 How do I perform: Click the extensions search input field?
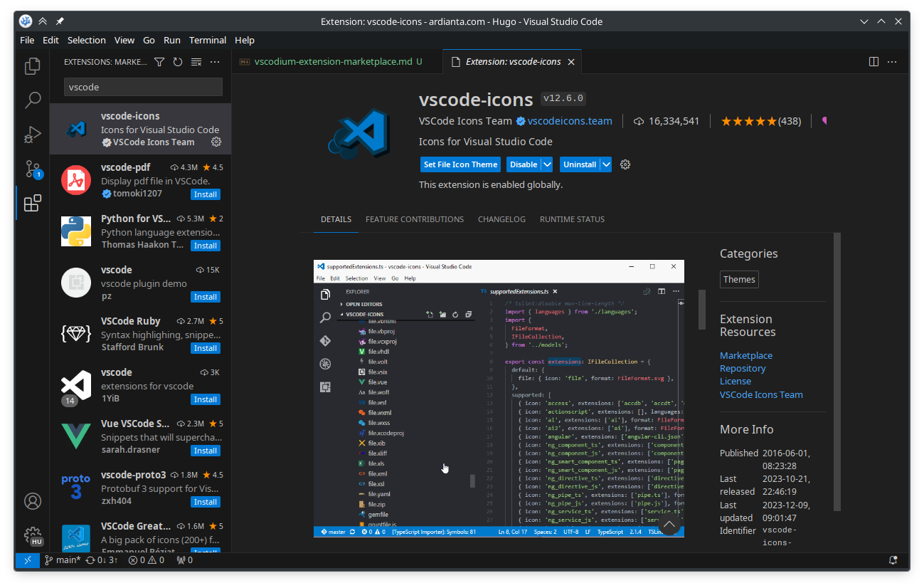143,87
